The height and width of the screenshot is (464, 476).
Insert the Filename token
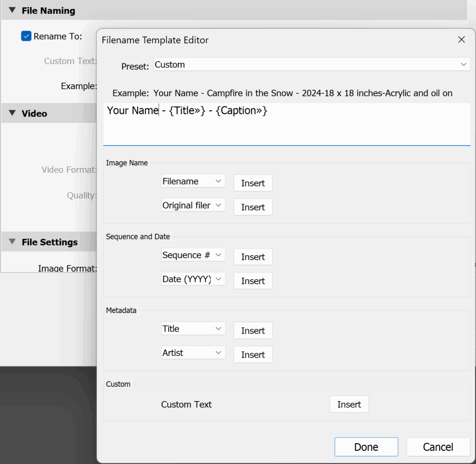pos(253,183)
